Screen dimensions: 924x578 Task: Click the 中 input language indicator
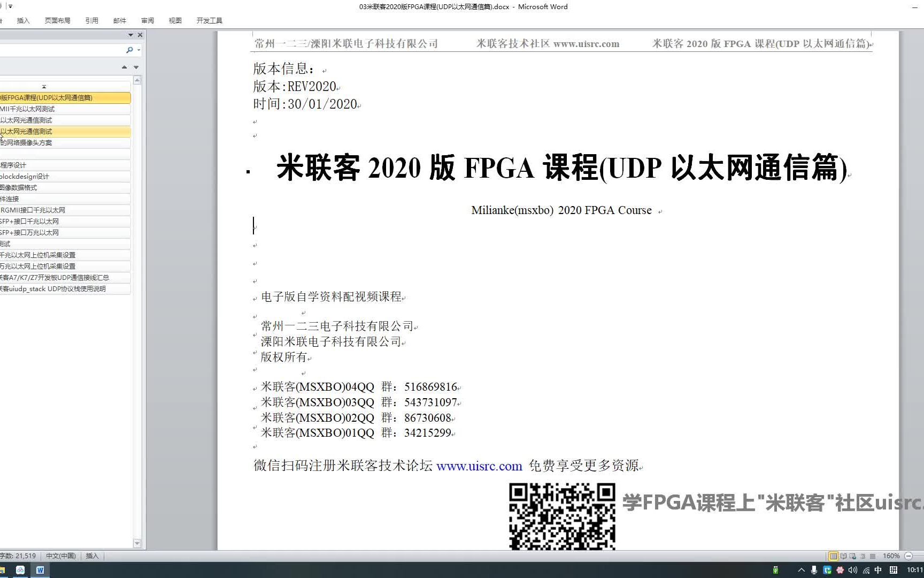(878, 570)
